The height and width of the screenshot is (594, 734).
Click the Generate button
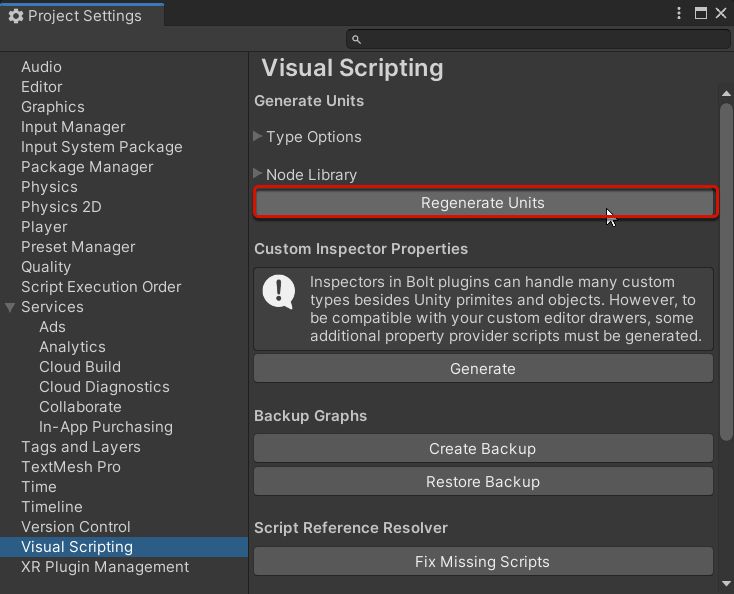click(x=483, y=368)
